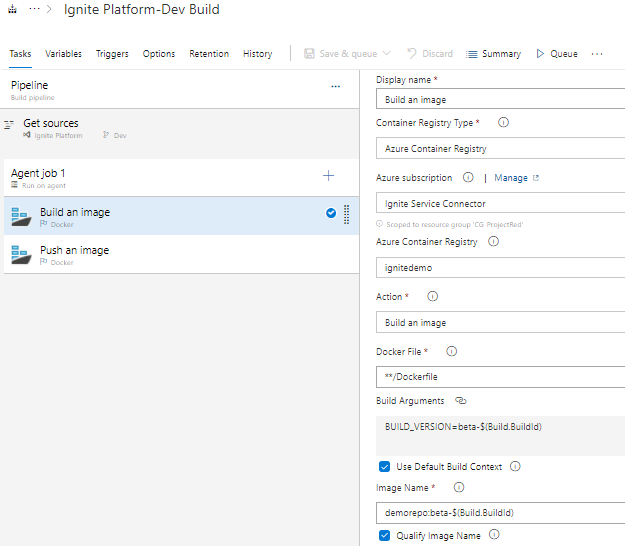Select the Get sources row

coord(179,128)
